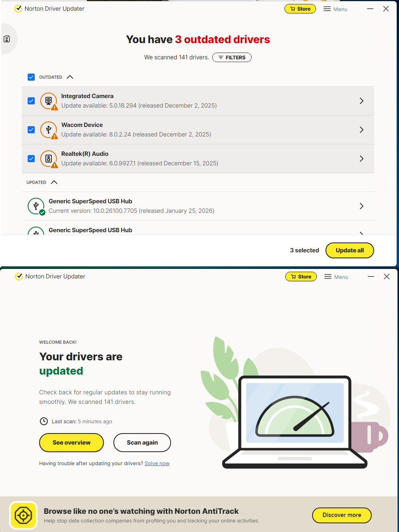This screenshot has width=399, height=532.
Task: Click the 'Last scan: 5 minutes ago' text
Action: [82, 422]
